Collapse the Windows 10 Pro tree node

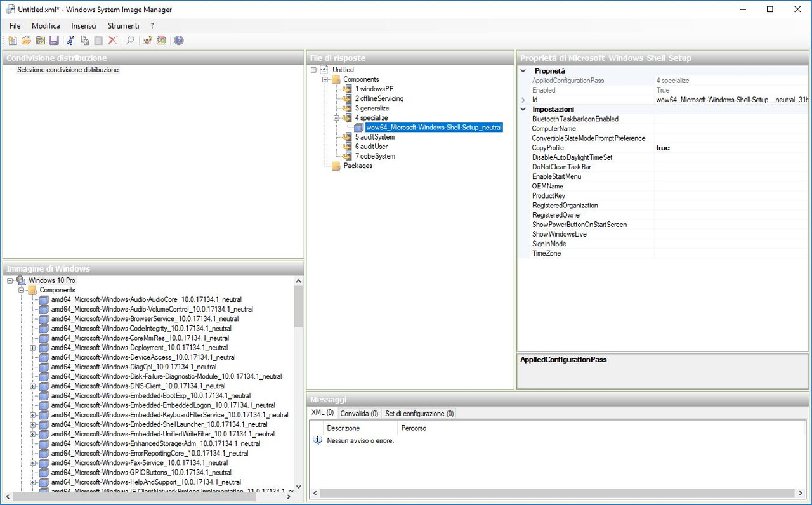pyautogui.click(x=10, y=280)
